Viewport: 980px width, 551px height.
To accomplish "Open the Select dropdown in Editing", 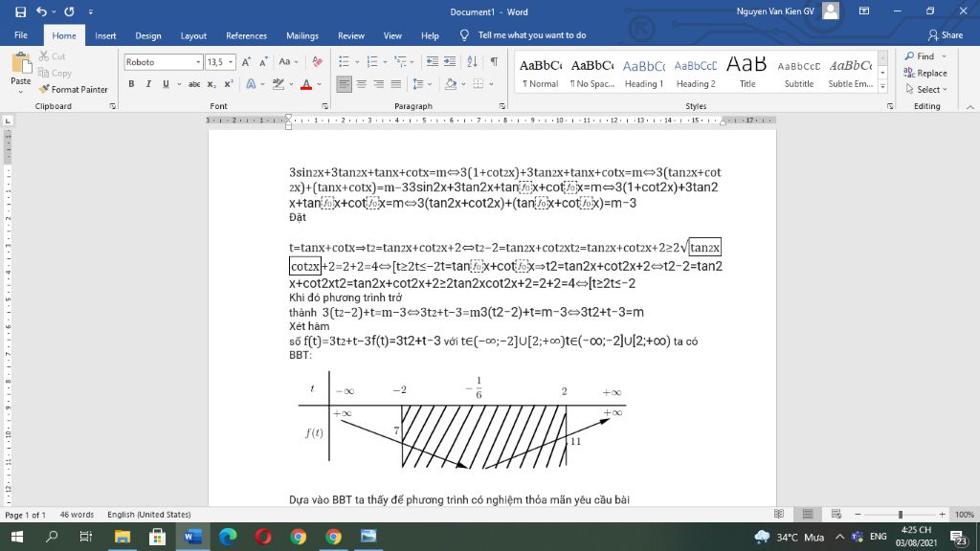I will [x=926, y=89].
